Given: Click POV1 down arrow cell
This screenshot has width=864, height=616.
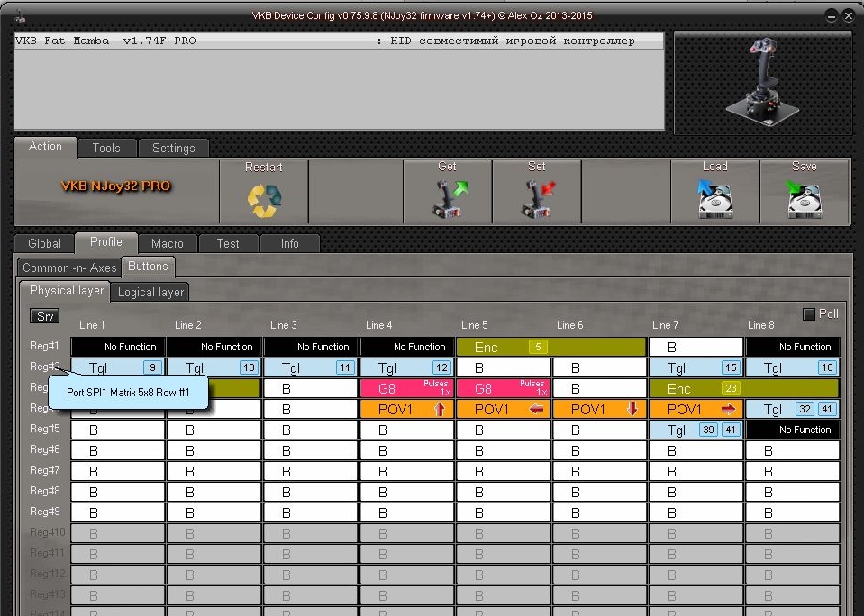Looking at the screenshot, I should (599, 409).
